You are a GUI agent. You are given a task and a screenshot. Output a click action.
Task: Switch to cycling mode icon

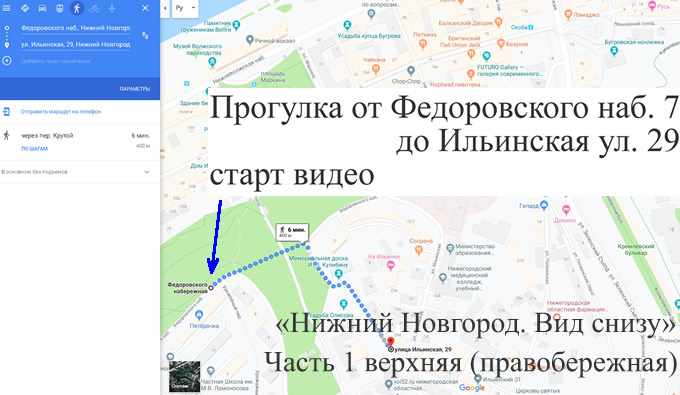pos(94,8)
